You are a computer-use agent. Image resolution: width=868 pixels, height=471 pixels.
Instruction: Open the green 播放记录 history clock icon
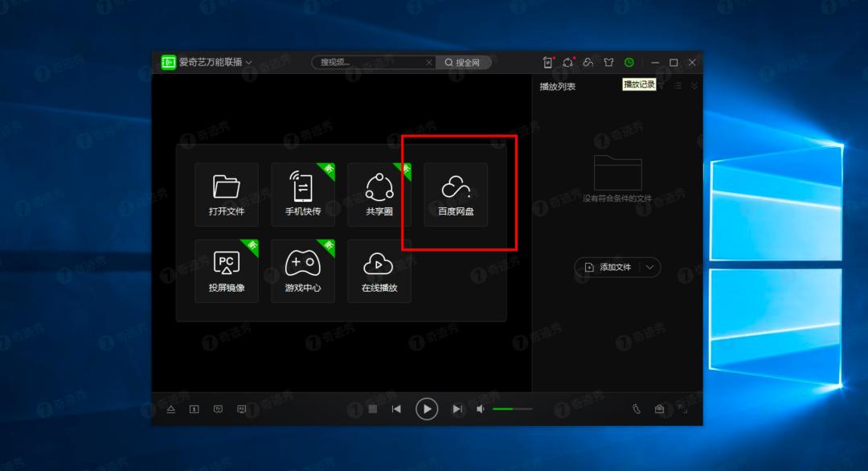(x=629, y=63)
